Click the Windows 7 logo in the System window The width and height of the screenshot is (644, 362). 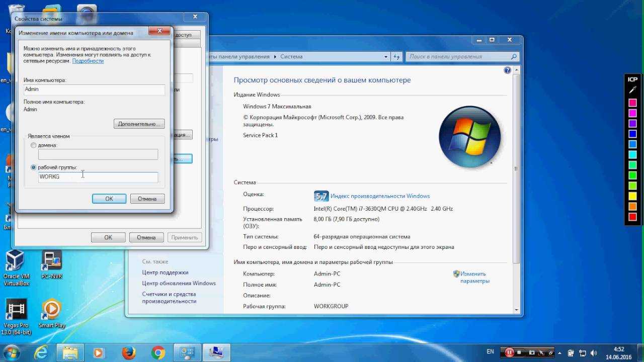(470, 137)
